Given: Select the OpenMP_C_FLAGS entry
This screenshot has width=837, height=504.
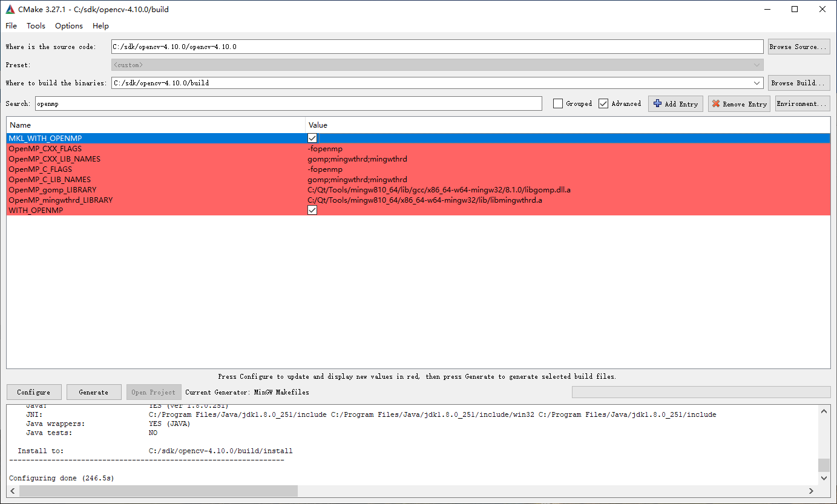Looking at the screenshot, I should tap(40, 169).
